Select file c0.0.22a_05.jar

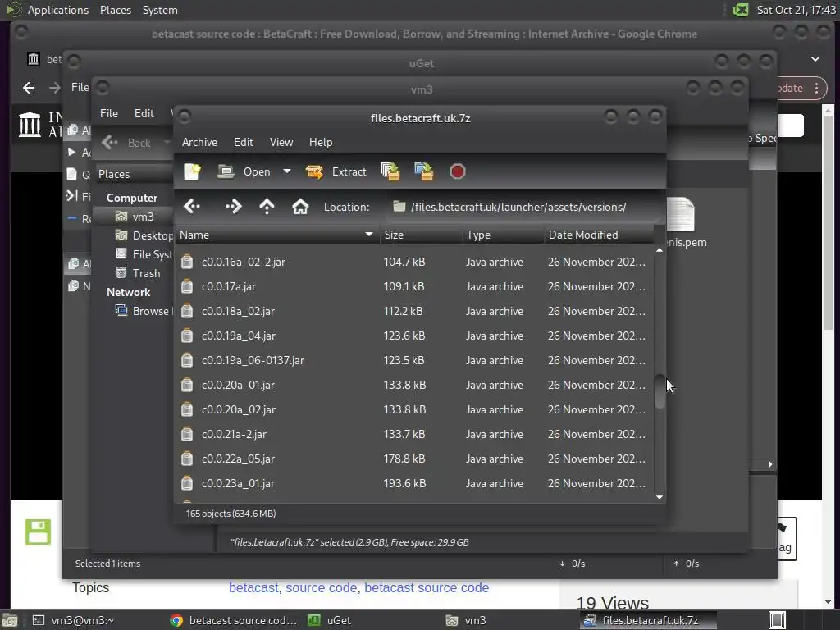[414, 459]
